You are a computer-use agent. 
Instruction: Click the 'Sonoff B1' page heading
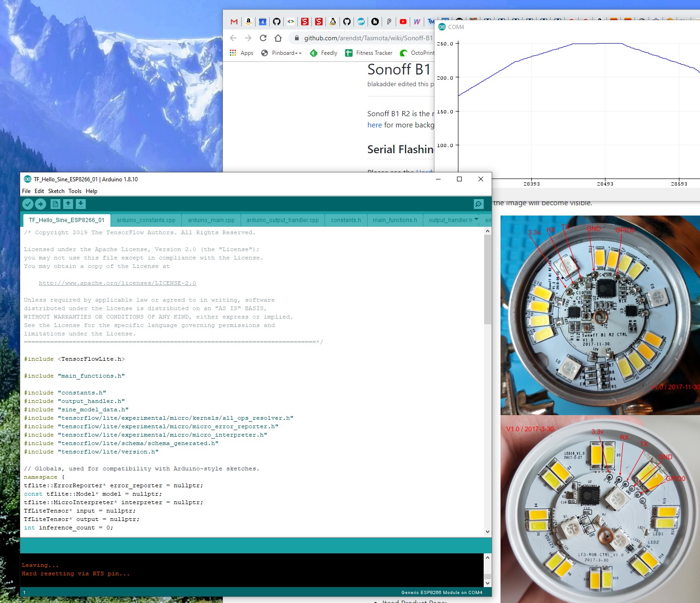(x=399, y=69)
